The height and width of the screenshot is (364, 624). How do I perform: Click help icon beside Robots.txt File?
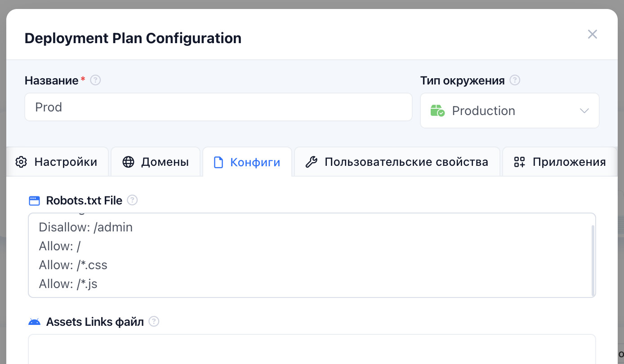tap(132, 200)
